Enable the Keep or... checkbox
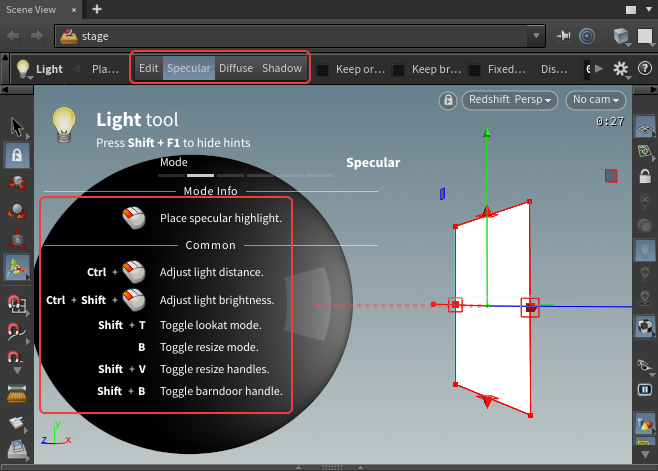 click(322, 70)
